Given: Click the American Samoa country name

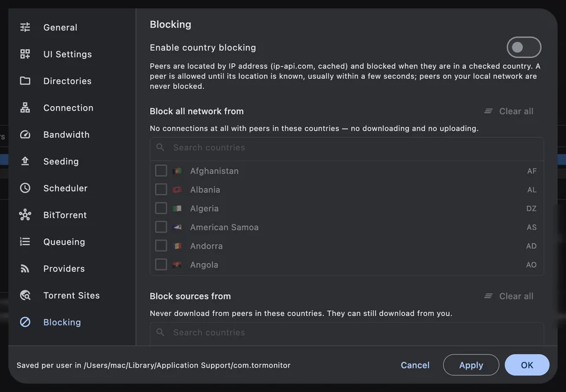Looking at the screenshot, I should (224, 227).
